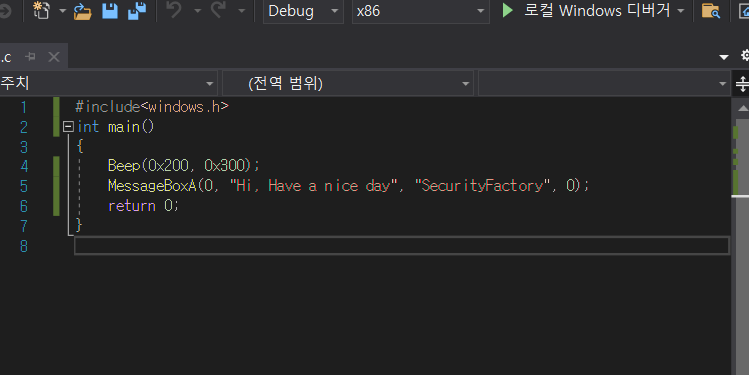The height and width of the screenshot is (375, 749).
Task: Click the MessageBoxA function name
Action: coord(152,185)
